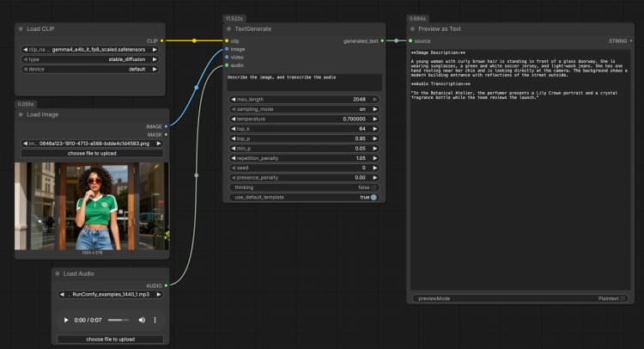Click the generated_text output port
Screen dimensions: 644x349
pyautogui.click(x=382, y=41)
